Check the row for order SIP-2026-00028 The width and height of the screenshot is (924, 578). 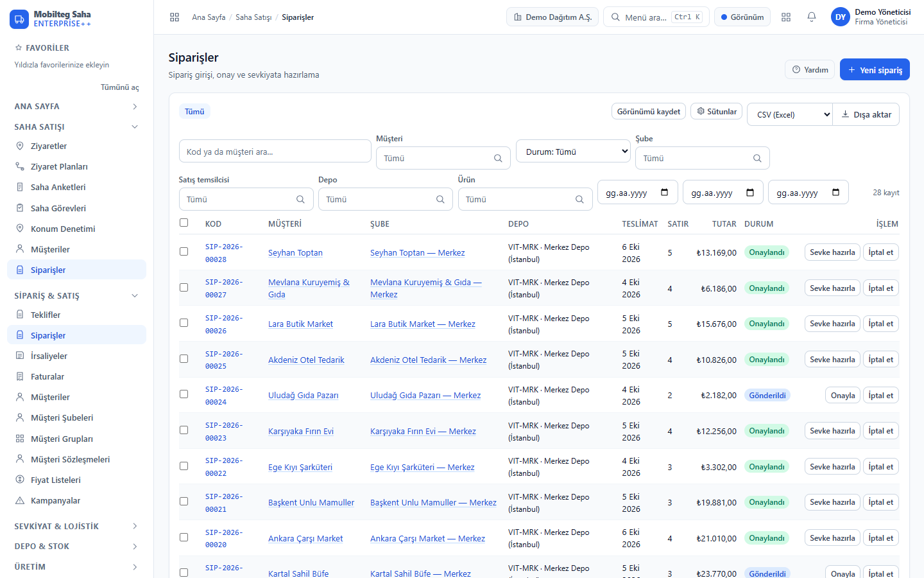click(x=184, y=252)
